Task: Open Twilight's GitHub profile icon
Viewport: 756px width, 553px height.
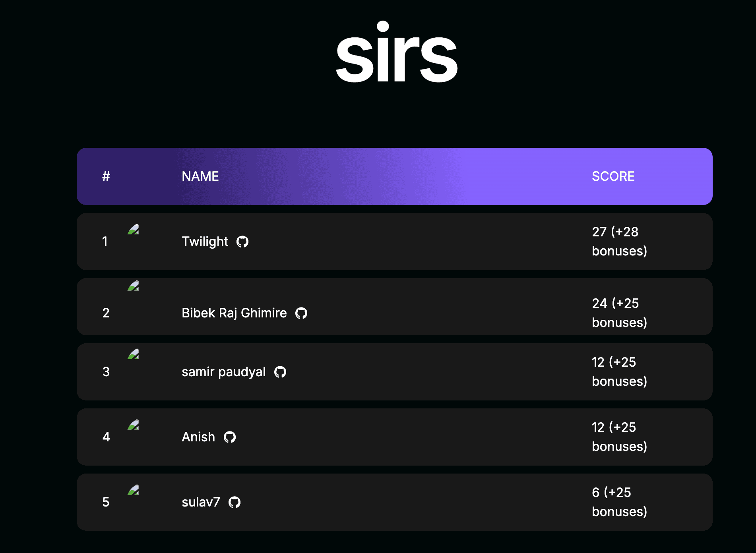Action: [242, 242]
